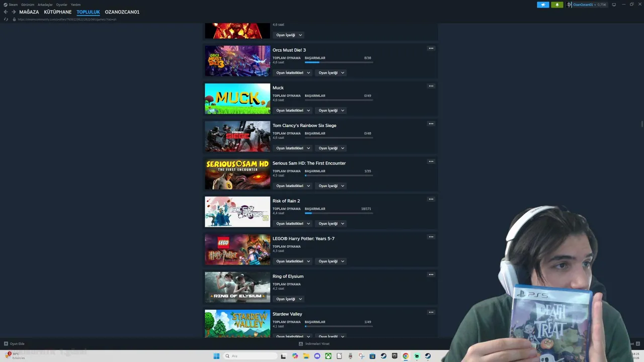Expand Oyun İçeriği for Muck
The height and width of the screenshot is (362, 644).
(x=331, y=111)
